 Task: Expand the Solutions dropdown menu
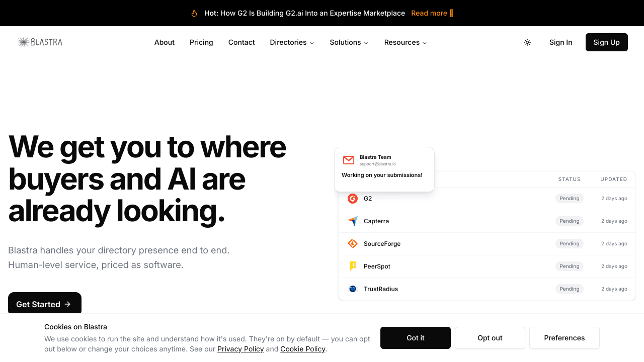pyautogui.click(x=349, y=42)
